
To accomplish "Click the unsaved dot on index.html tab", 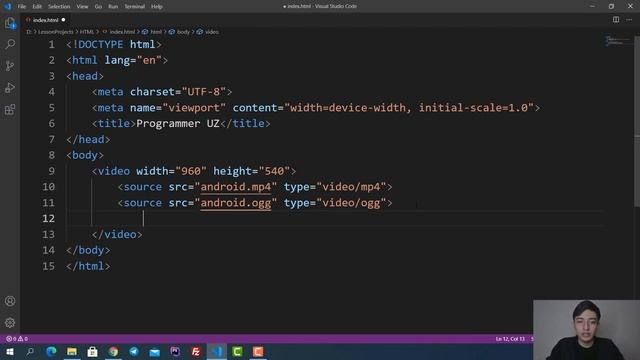I will 63,20.
